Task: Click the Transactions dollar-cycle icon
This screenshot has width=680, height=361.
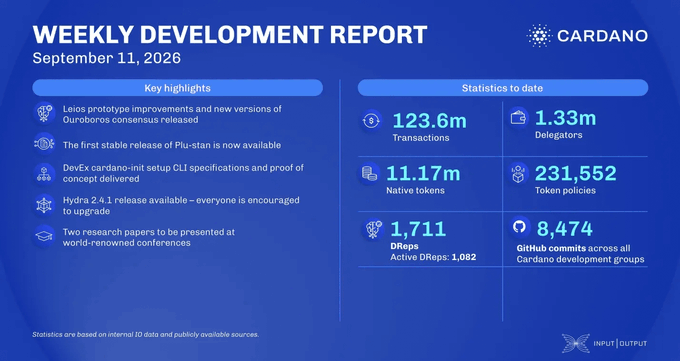Action: coord(371,121)
